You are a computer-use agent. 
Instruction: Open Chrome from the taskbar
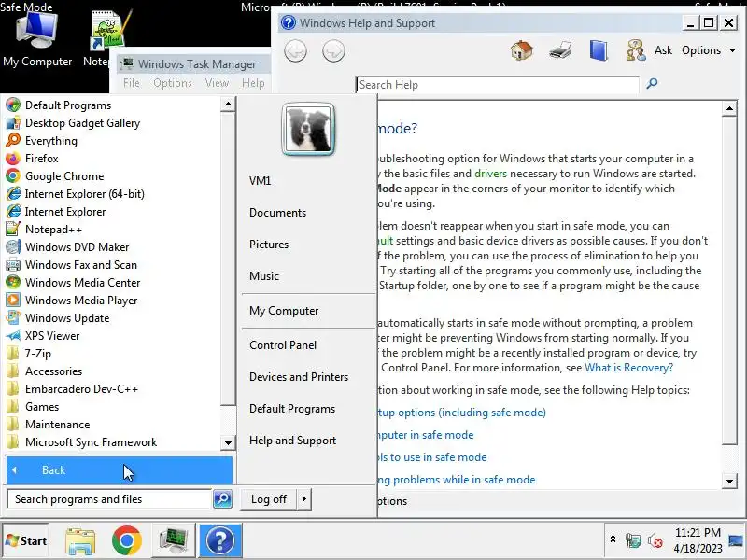(x=127, y=540)
